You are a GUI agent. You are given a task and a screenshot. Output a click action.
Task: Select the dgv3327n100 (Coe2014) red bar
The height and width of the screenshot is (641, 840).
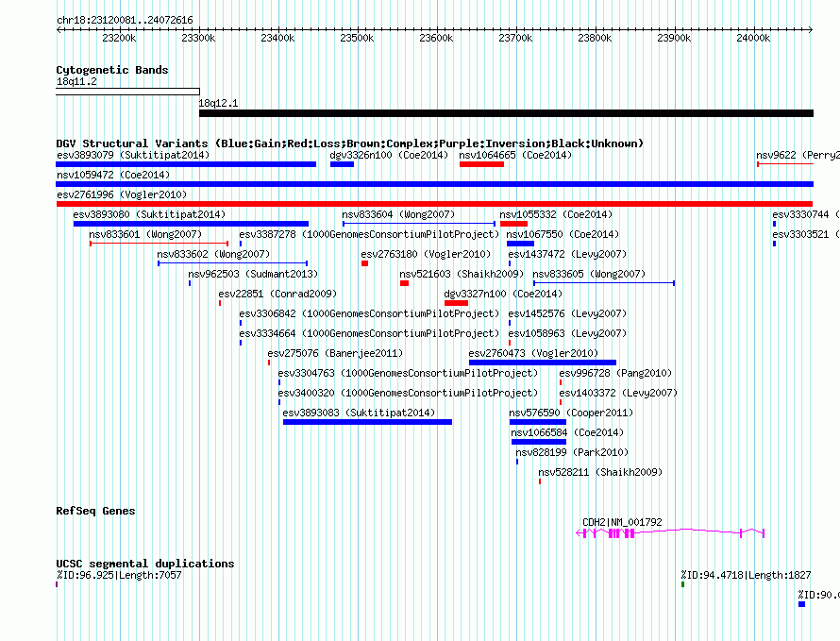click(457, 303)
